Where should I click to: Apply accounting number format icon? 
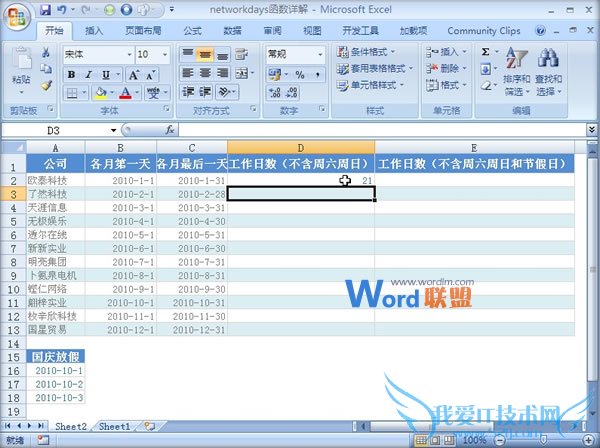tap(274, 75)
